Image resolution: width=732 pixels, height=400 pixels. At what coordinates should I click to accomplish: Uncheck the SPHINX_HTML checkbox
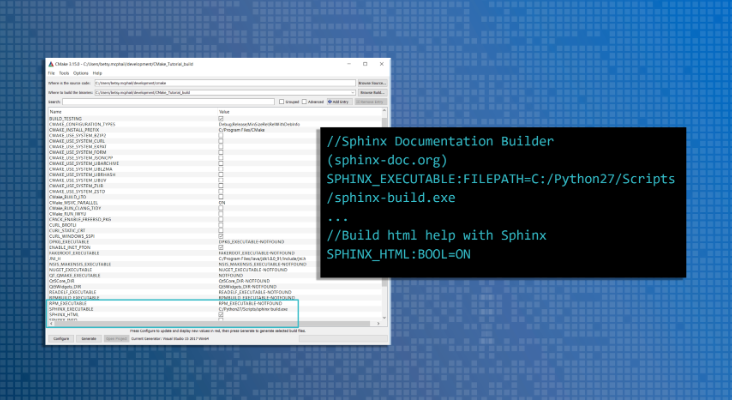coord(221,315)
